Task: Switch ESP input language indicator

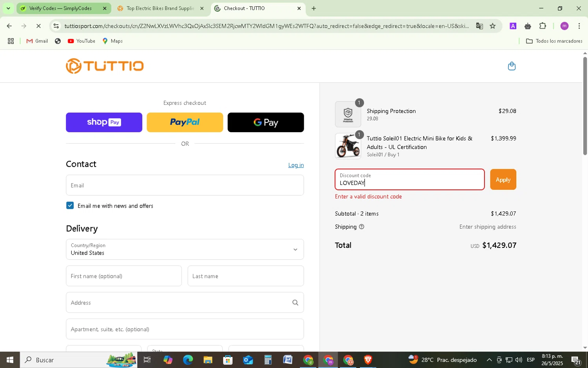Action: tap(531, 360)
